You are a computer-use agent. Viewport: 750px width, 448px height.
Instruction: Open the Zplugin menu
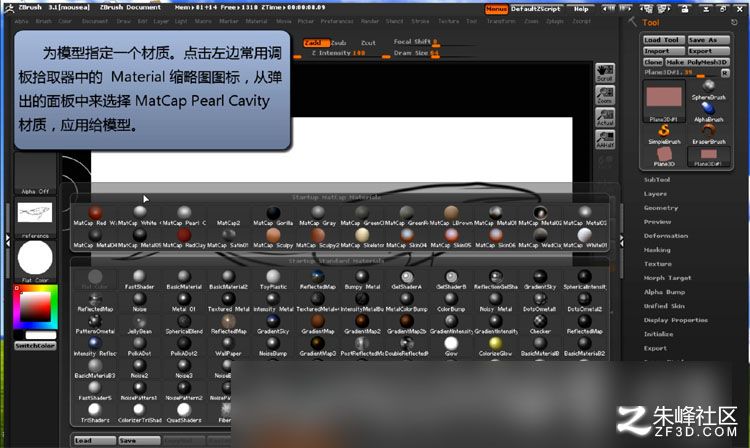[x=554, y=22]
